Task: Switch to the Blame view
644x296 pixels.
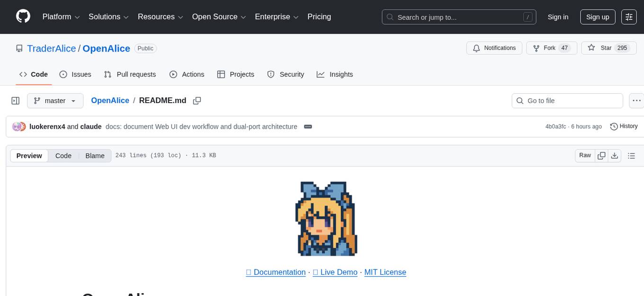Action: (95, 155)
